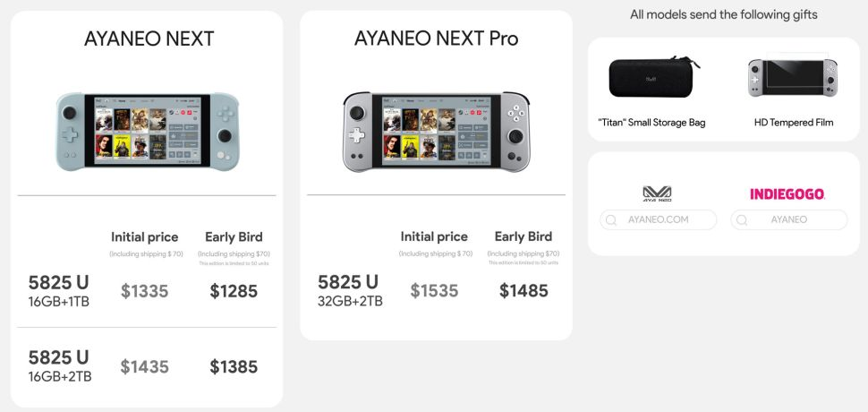Click the search icon in the AYANEO.COM field
Screen dimensions: 868x412
click(x=611, y=220)
